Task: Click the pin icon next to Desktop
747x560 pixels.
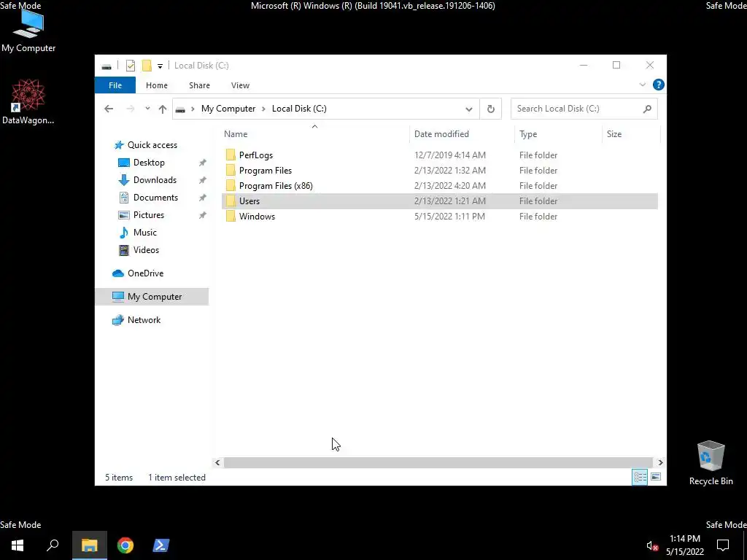Action: click(203, 163)
